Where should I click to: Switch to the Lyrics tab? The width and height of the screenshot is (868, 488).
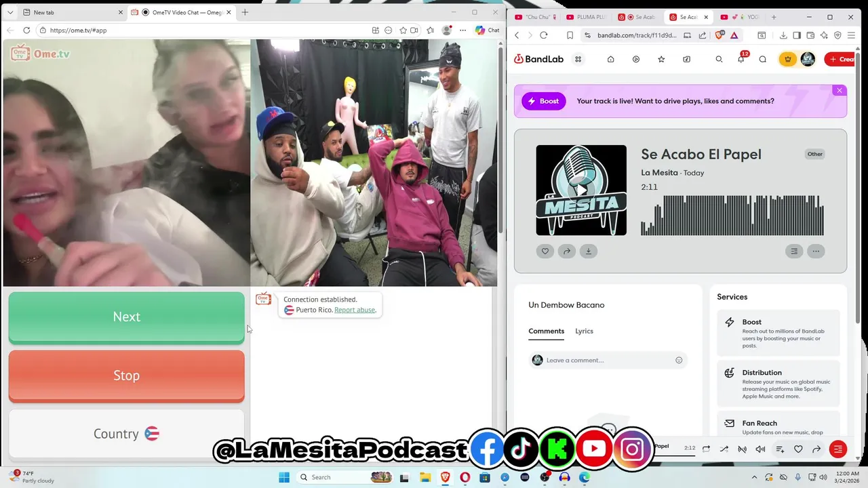584,331
